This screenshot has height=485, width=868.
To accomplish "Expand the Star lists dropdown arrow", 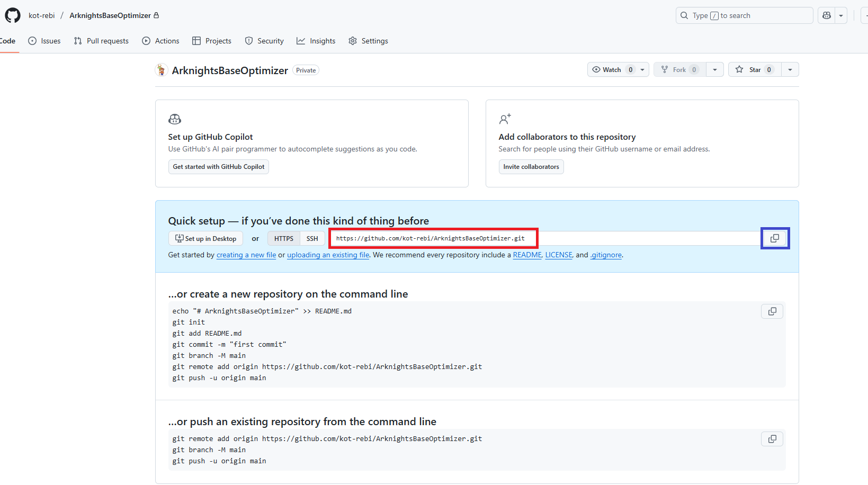I will click(x=790, y=69).
